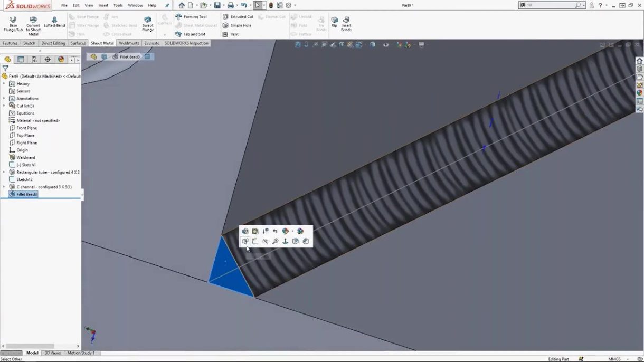Click the Vent tool
Screen dimensions: 644x362
(x=231, y=34)
